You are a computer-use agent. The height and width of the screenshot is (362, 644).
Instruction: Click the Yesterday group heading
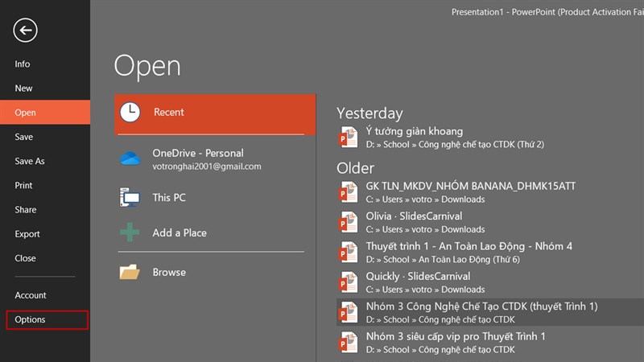click(369, 113)
